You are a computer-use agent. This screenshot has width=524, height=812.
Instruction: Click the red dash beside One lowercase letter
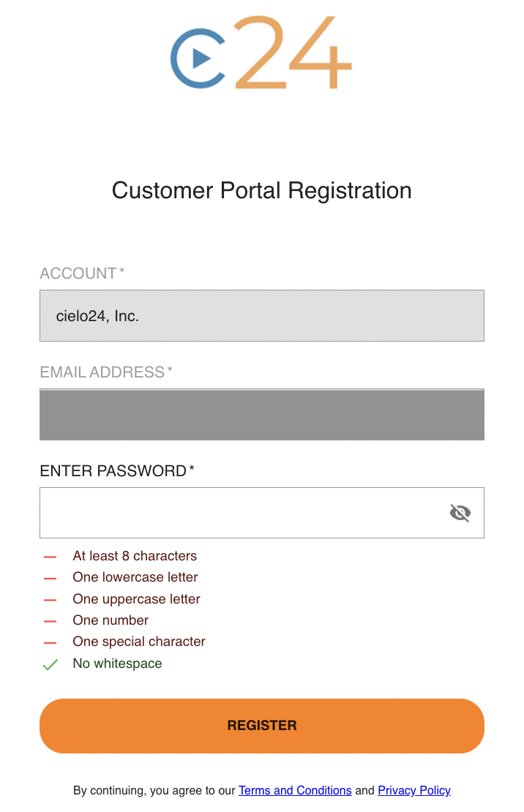tap(50, 578)
